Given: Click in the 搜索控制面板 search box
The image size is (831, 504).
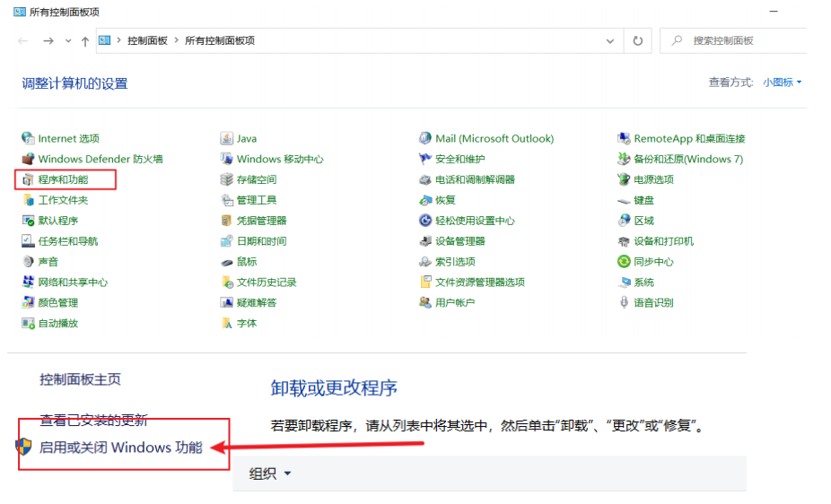Looking at the screenshot, I should (734, 40).
